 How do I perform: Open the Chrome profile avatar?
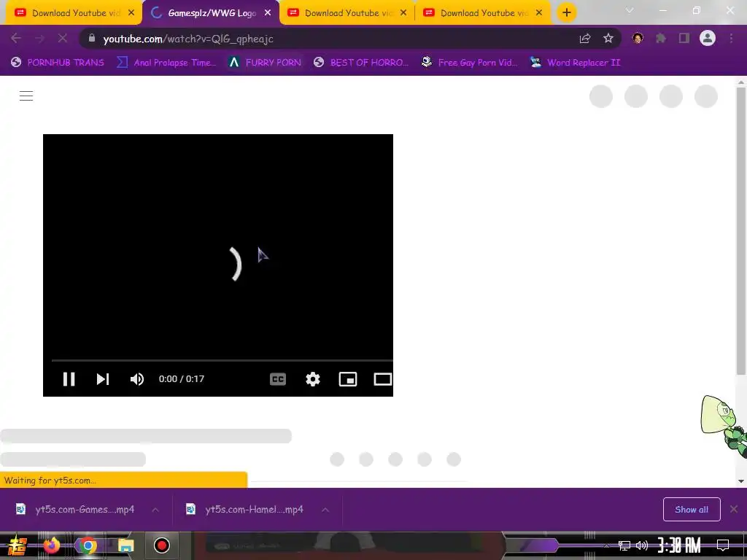click(708, 38)
